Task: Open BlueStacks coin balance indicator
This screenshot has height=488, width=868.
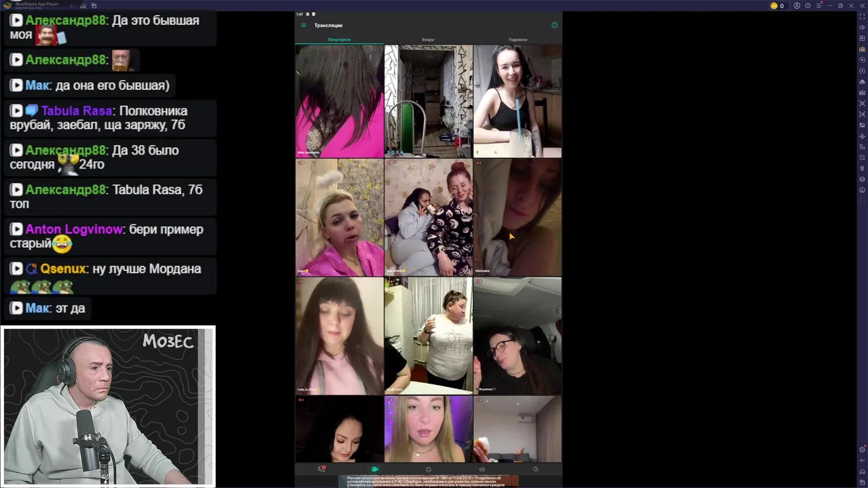Action: 777,5
